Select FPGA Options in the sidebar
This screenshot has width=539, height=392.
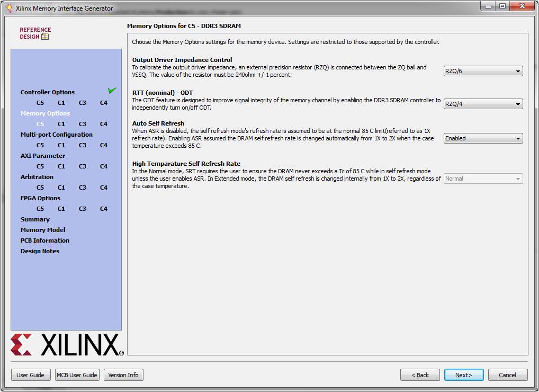coord(40,198)
